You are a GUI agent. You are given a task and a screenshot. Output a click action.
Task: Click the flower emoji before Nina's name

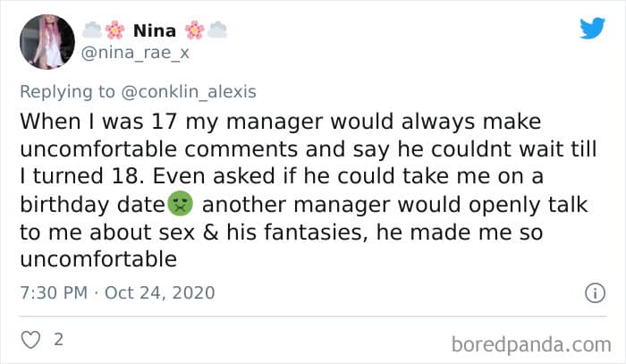point(114,31)
